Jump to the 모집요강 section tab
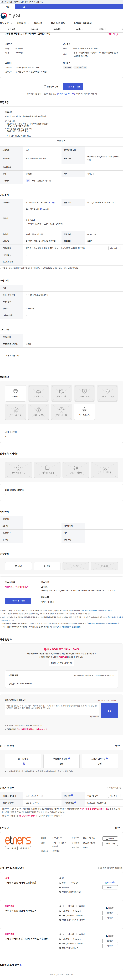 (11, 29)
